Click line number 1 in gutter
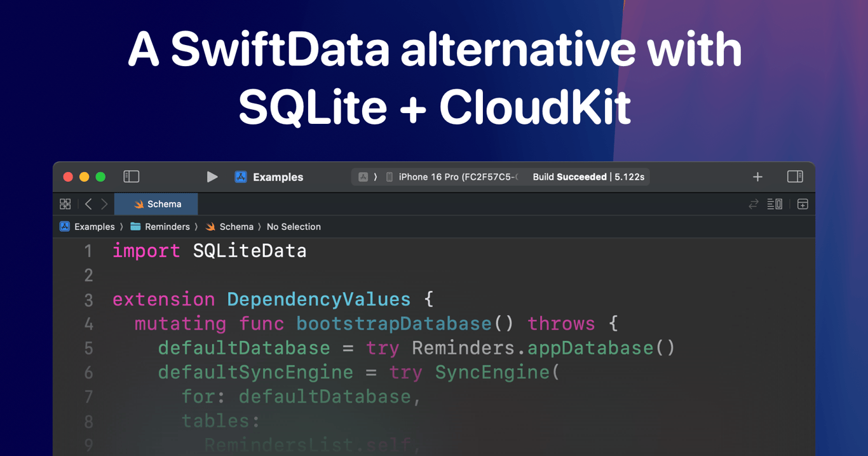868x456 pixels. [88, 251]
